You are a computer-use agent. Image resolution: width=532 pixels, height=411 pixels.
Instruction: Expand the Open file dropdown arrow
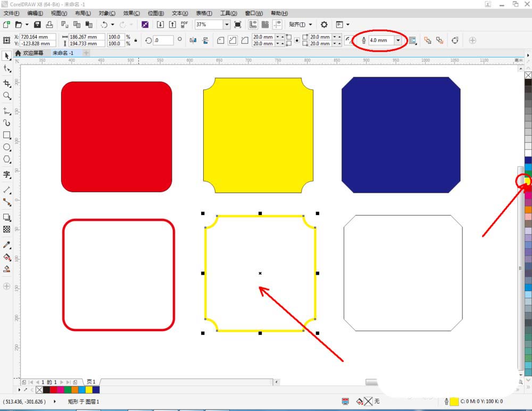(x=27, y=24)
